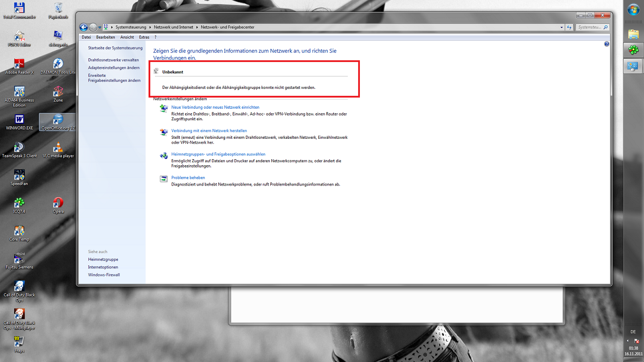Open the Papierkorb recycle bin icon
Viewport: 644px width, 362px height.
(58, 11)
